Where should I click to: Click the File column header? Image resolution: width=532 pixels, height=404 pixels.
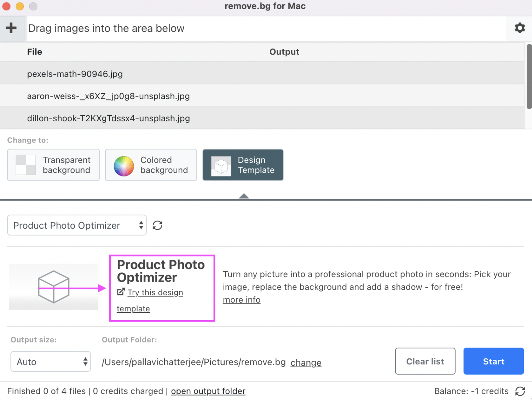[35, 52]
